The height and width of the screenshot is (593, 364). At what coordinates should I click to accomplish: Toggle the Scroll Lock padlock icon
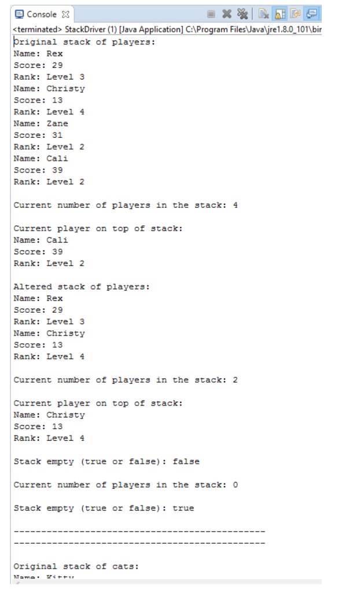[x=281, y=14]
